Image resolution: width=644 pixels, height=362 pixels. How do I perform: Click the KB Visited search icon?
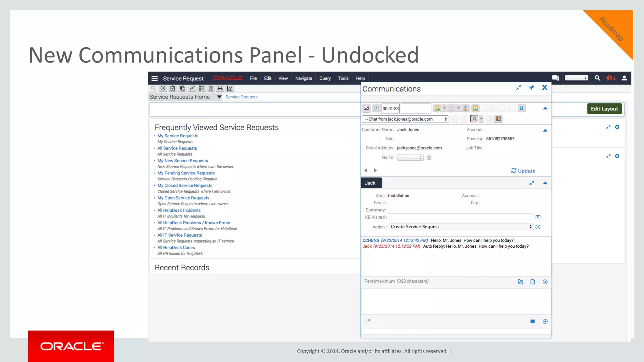coord(538,217)
